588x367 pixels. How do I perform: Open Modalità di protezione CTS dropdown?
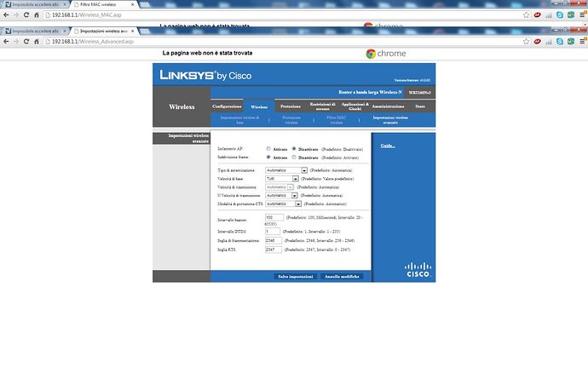click(x=284, y=204)
